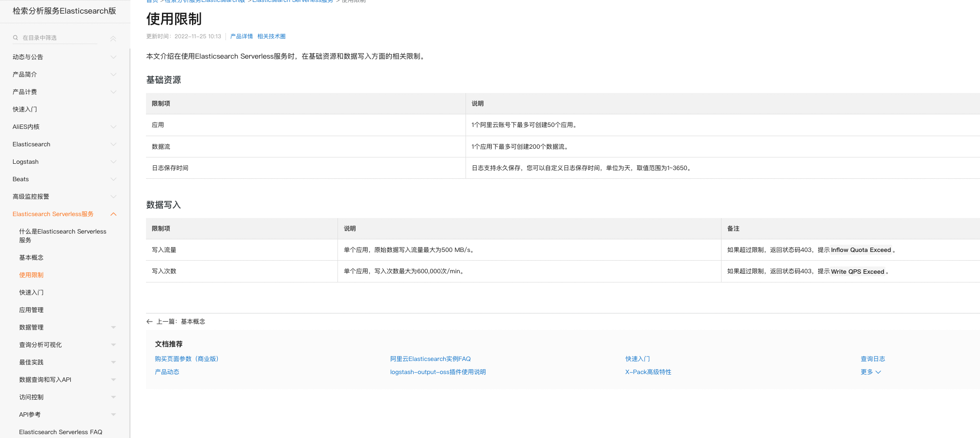Open X-Pack高级特性 recommended link
The width and height of the screenshot is (980, 438).
point(648,372)
